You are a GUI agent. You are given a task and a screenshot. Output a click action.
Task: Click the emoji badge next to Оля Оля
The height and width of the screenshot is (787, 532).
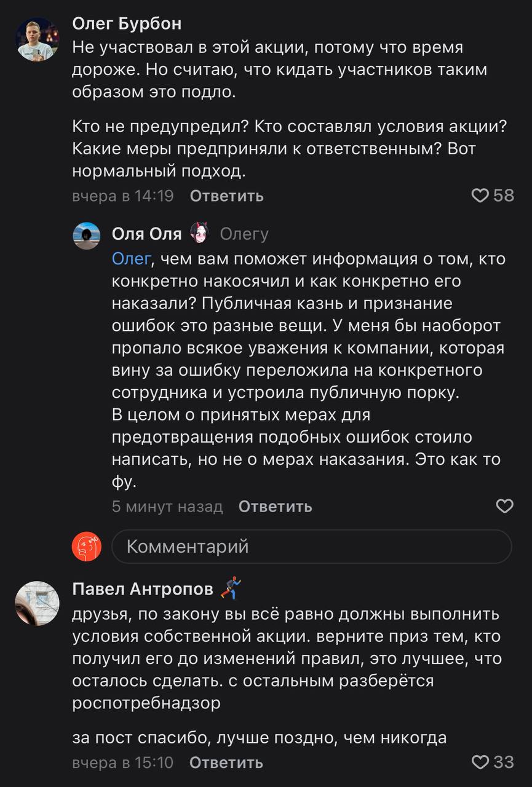(200, 234)
